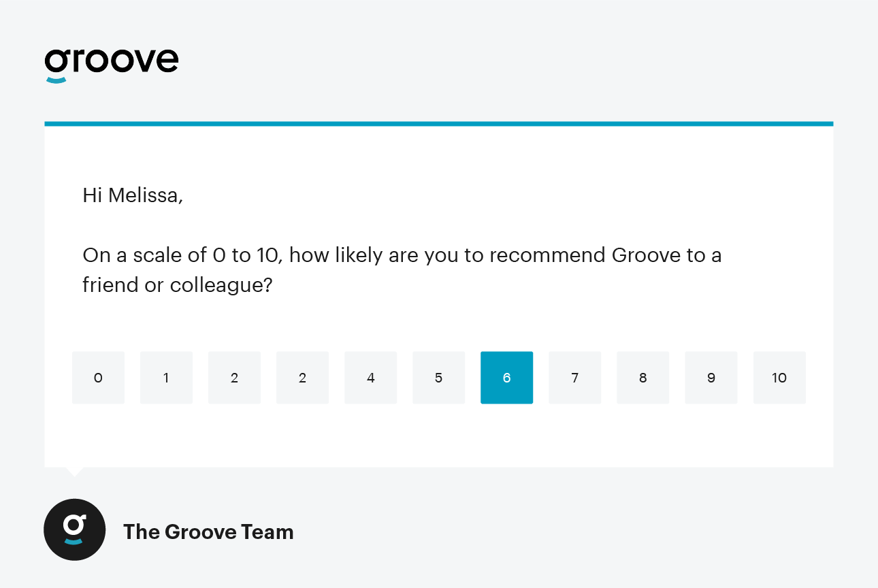Click the teal selected rating square
878x588 pixels.
point(506,378)
